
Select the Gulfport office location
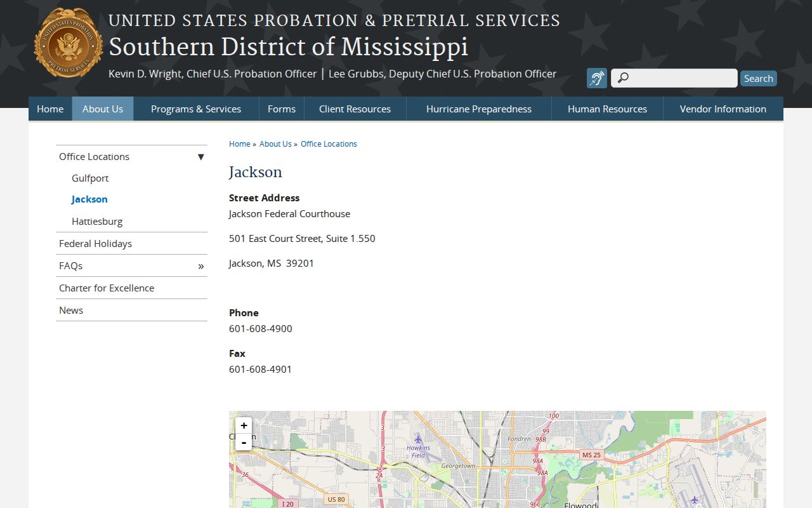point(90,178)
